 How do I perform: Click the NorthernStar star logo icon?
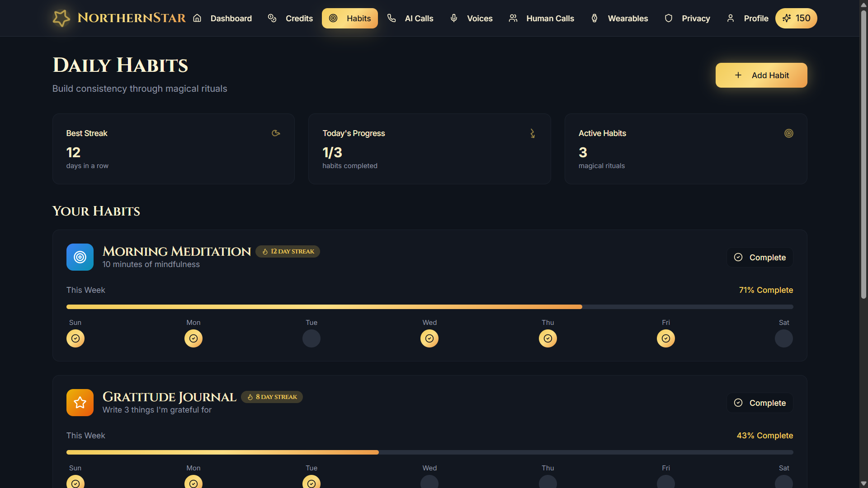click(x=61, y=18)
